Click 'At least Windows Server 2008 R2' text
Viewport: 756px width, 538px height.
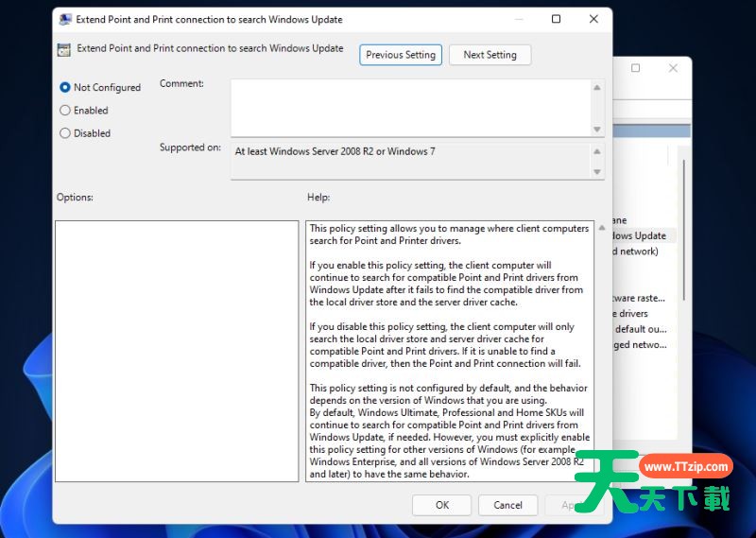(335, 151)
